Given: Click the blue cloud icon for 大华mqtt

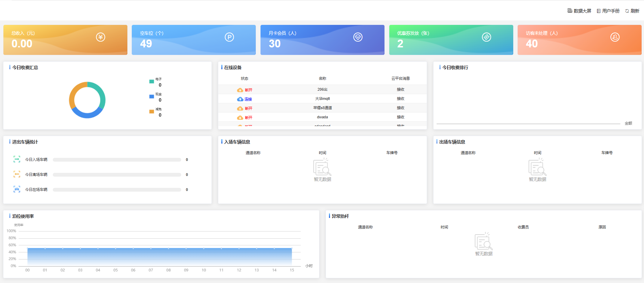Looking at the screenshot, I should coord(240,99).
